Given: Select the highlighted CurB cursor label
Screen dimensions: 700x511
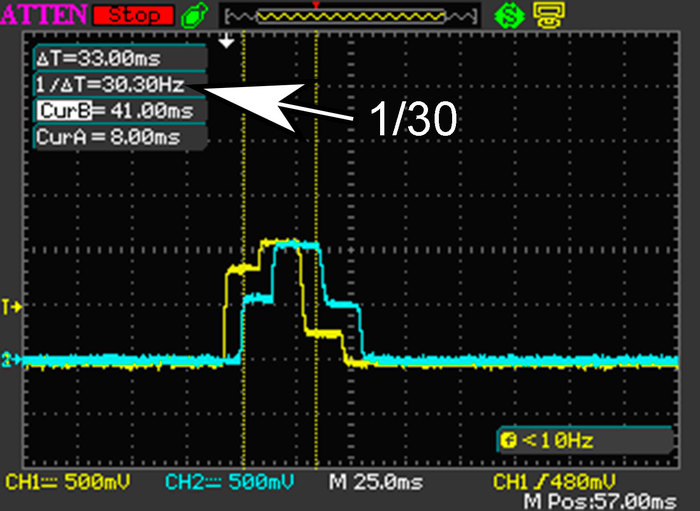Looking at the screenshot, I should click(x=58, y=110).
